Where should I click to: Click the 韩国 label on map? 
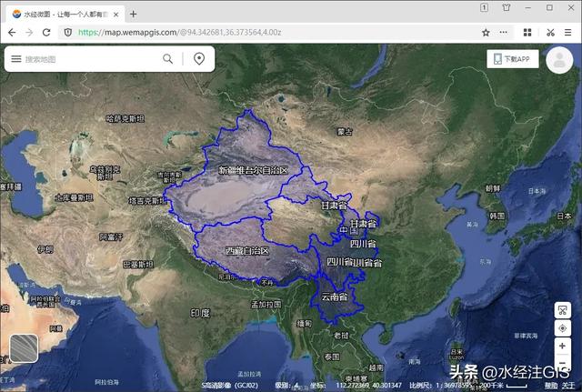click(497, 216)
